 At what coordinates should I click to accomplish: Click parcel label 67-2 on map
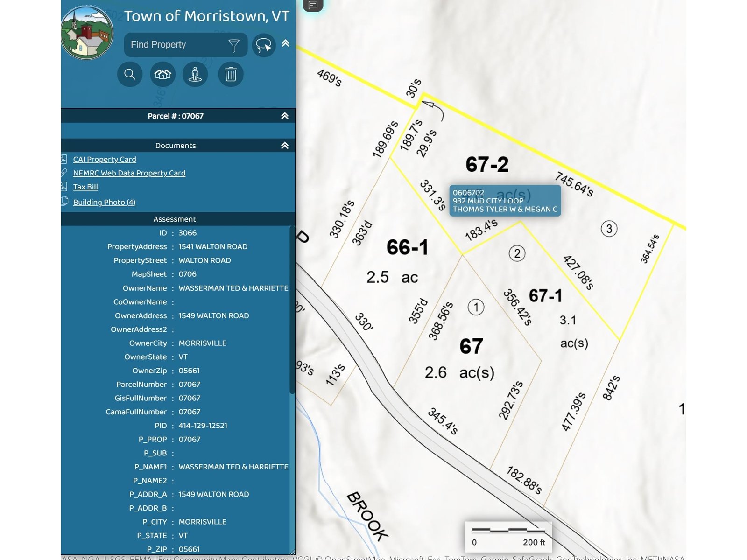(487, 164)
